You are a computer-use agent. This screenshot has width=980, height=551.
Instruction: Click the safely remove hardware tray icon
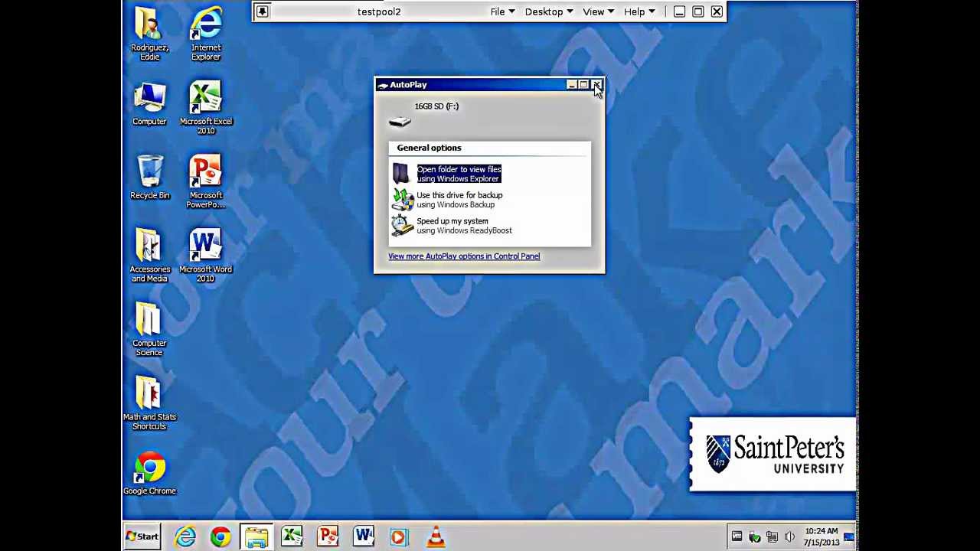click(754, 537)
